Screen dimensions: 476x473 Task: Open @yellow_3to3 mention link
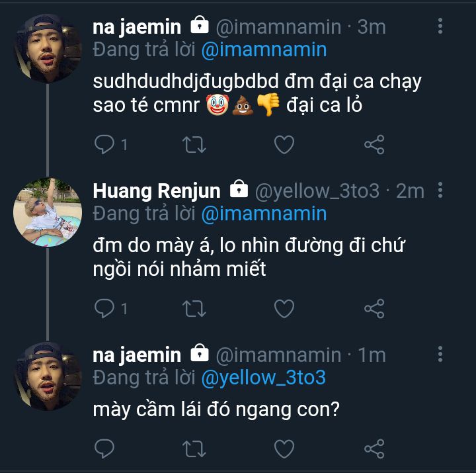(263, 378)
